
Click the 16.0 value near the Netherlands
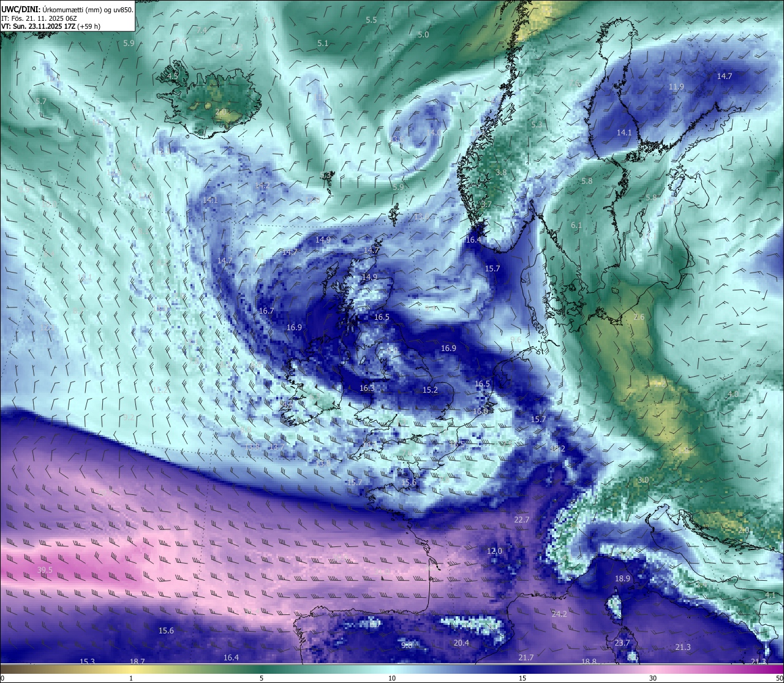click(480, 412)
